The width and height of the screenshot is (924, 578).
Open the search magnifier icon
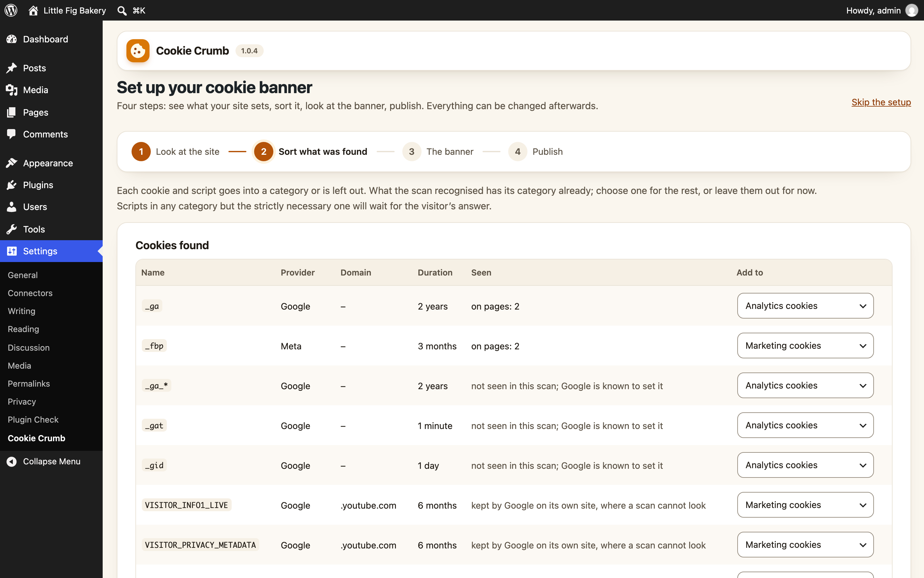tap(122, 11)
